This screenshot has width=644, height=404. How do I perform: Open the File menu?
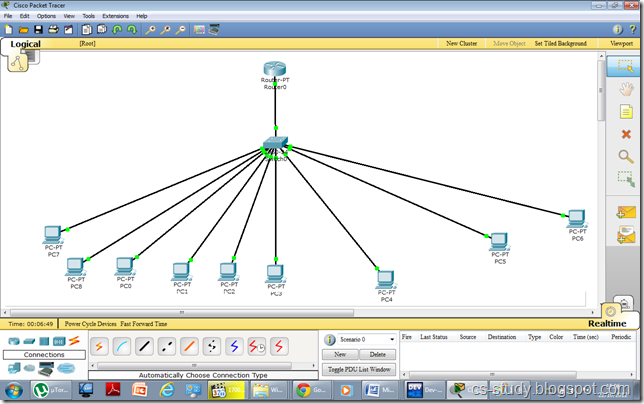[x=8, y=16]
